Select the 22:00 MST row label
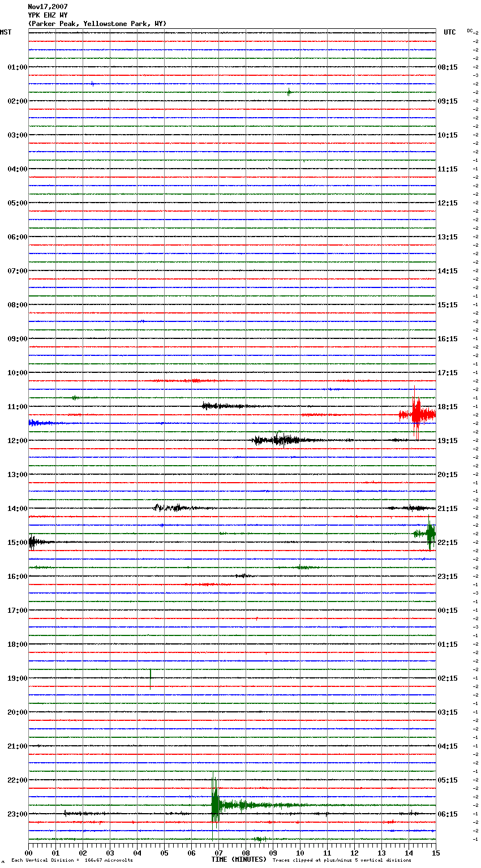This screenshot has width=481, height=868. [18, 780]
